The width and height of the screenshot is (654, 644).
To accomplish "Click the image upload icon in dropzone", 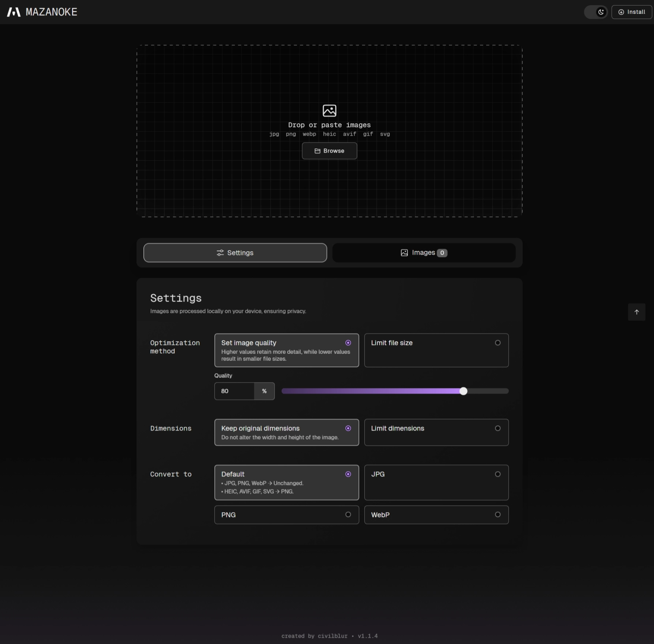I will pos(329,110).
